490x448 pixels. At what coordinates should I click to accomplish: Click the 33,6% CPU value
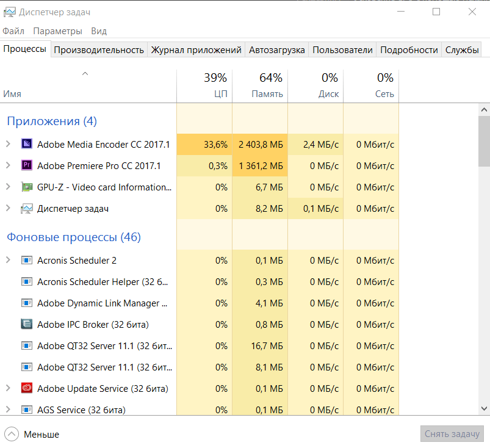coord(215,145)
